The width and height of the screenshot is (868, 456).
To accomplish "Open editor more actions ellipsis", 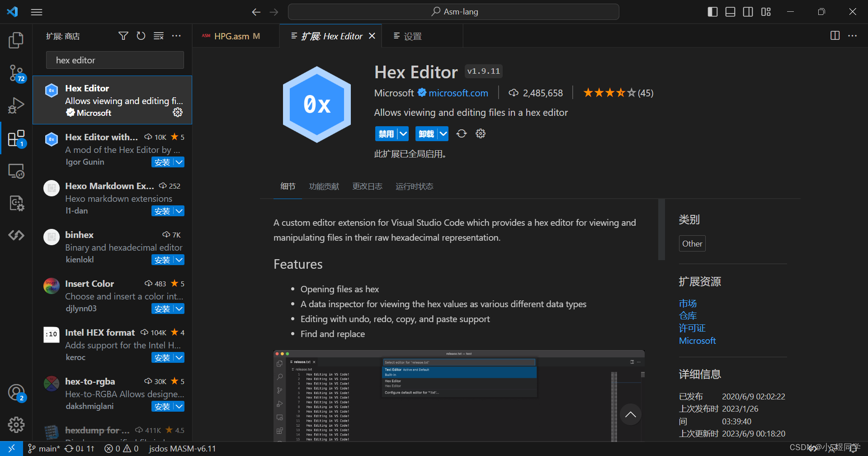I will (x=853, y=35).
